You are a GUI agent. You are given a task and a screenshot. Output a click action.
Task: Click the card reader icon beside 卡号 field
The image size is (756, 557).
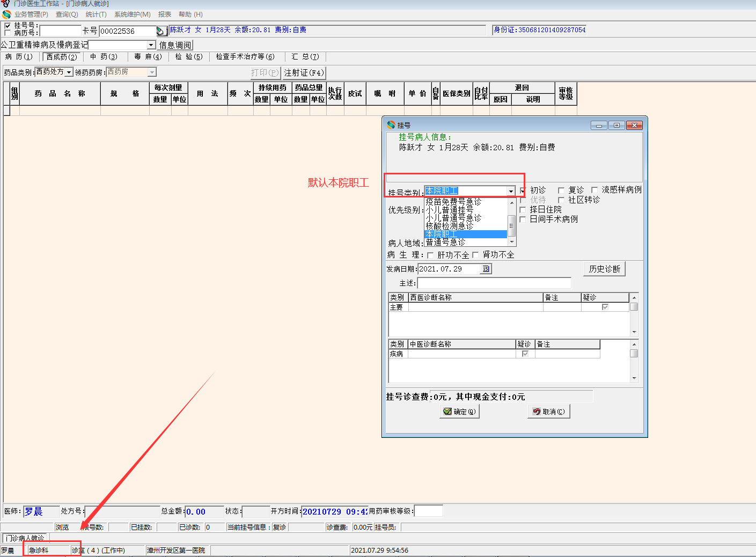pyautogui.click(x=161, y=31)
